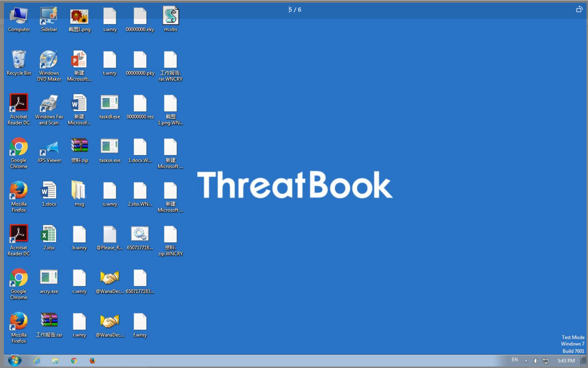The height and width of the screenshot is (368, 588).
Task: Open the network tray icon
Action: coord(546,361)
